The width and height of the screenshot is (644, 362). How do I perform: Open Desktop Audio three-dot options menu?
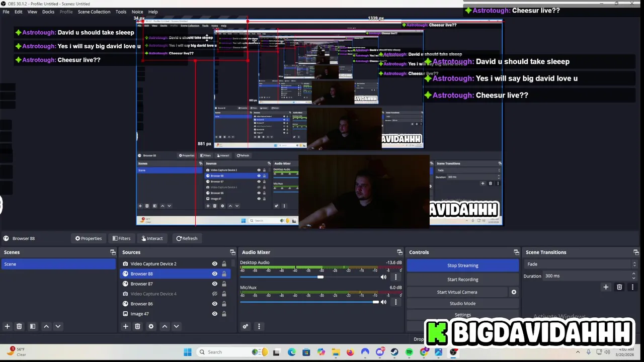click(x=395, y=277)
